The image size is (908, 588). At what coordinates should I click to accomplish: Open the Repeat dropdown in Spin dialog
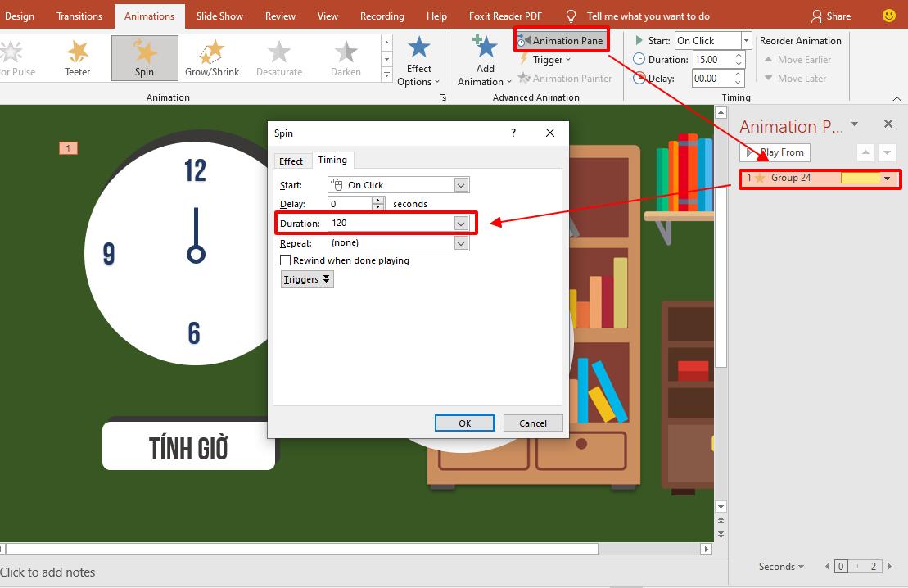coord(460,242)
